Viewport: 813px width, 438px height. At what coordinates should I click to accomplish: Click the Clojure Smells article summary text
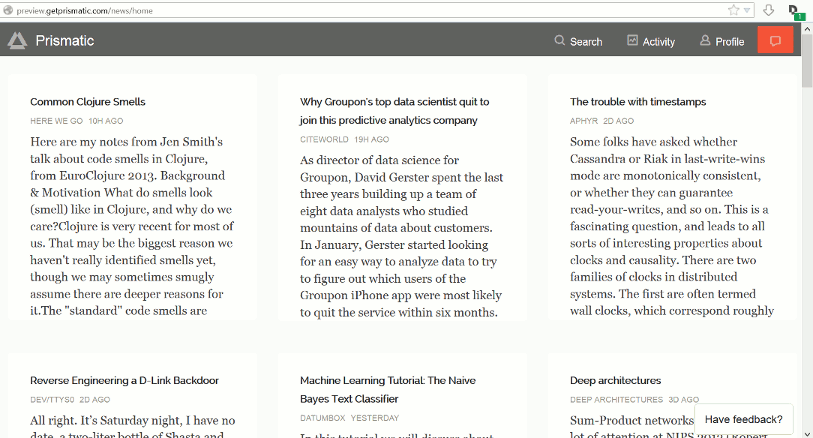coord(132,226)
